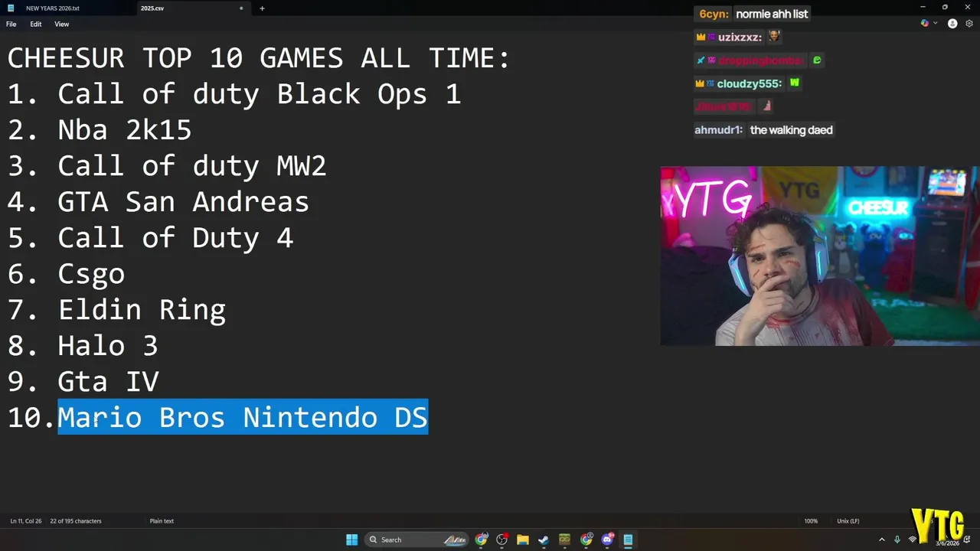The width and height of the screenshot is (980, 551).
Task: Open the green app icon beside Steam
Action: pyautogui.click(x=564, y=540)
